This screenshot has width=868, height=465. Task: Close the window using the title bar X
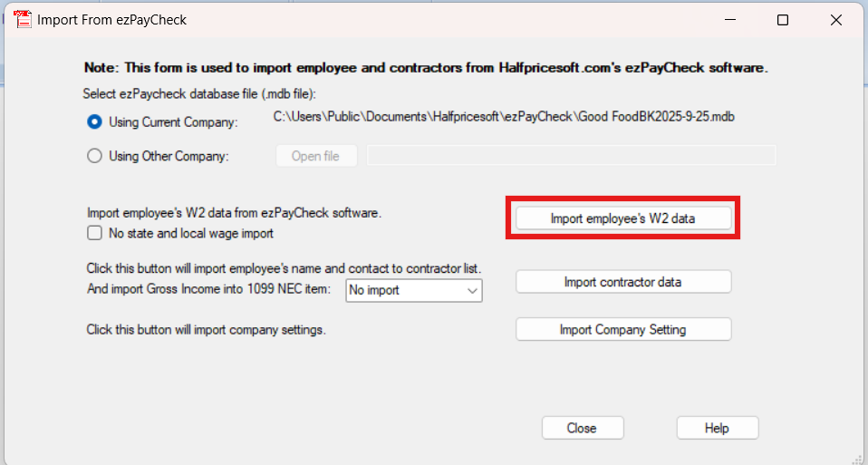[835, 20]
